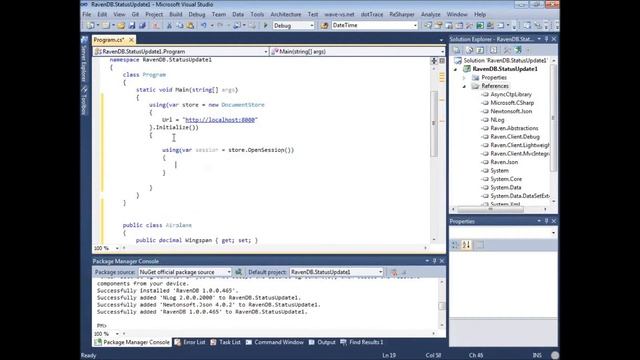
Task: Click Refresh icon in Solution Explorer
Action: (x=481, y=50)
